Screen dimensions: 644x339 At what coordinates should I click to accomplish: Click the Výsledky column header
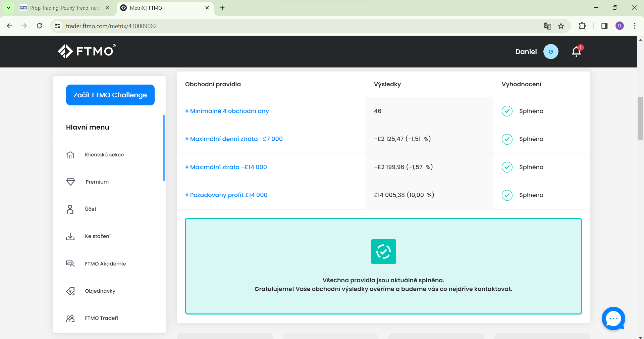387,84
